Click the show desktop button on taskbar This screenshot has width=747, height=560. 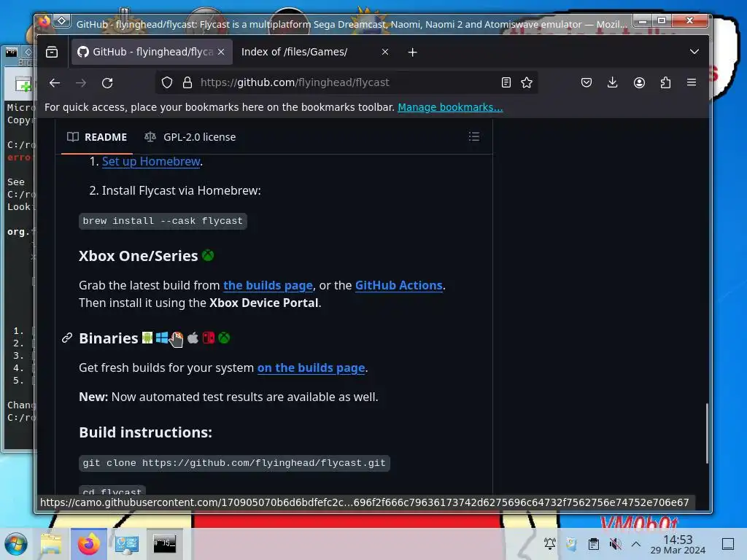tap(728, 544)
